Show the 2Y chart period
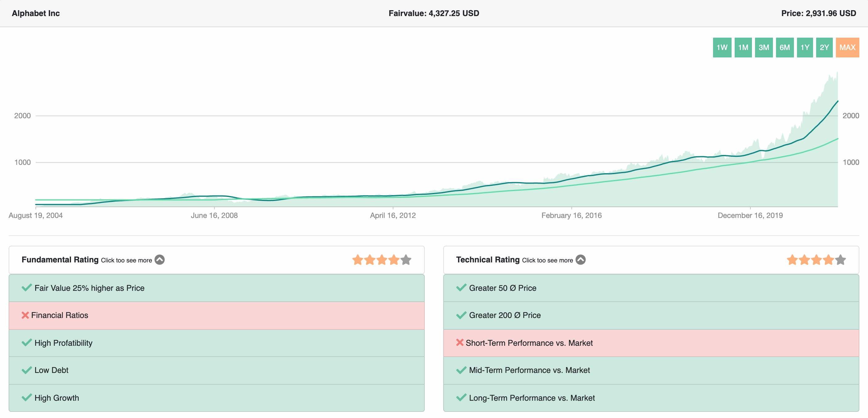Screen dimensions: 868x418 (824, 48)
